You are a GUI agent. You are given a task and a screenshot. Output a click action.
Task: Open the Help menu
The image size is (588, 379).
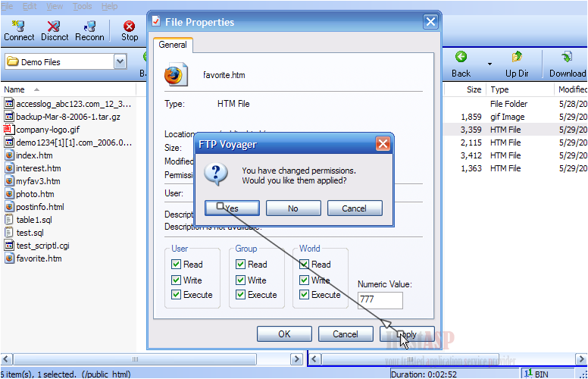[x=109, y=6]
